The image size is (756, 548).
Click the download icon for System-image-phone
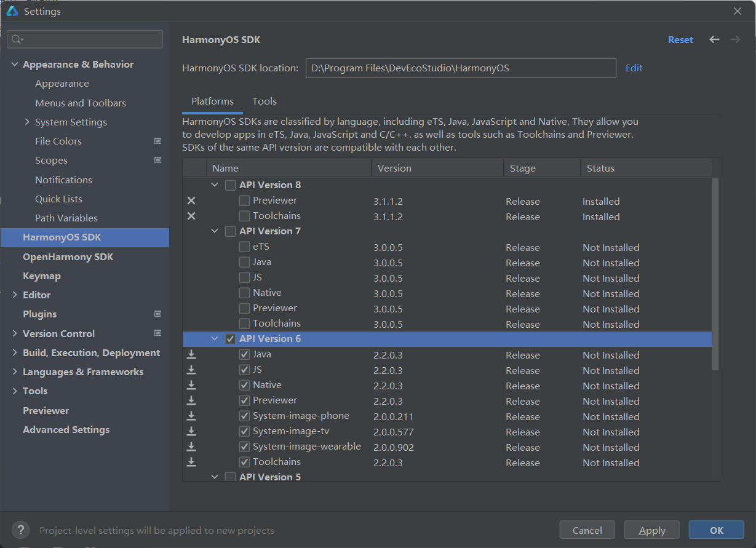pos(191,416)
